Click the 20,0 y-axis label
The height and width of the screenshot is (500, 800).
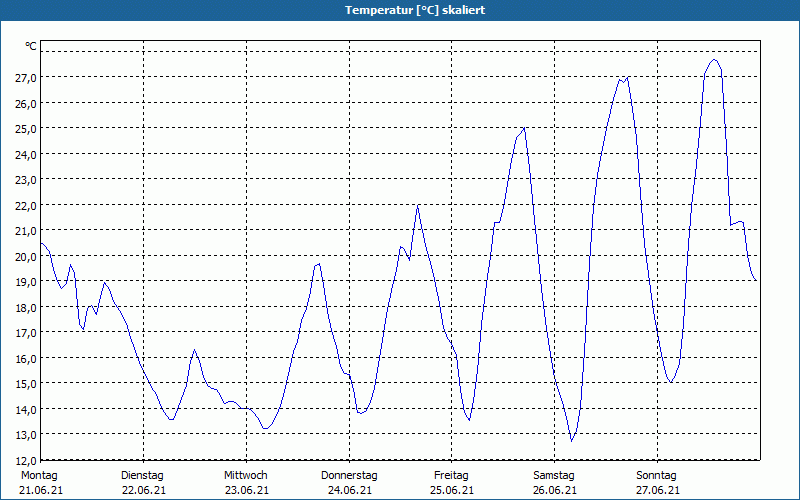pos(26,256)
